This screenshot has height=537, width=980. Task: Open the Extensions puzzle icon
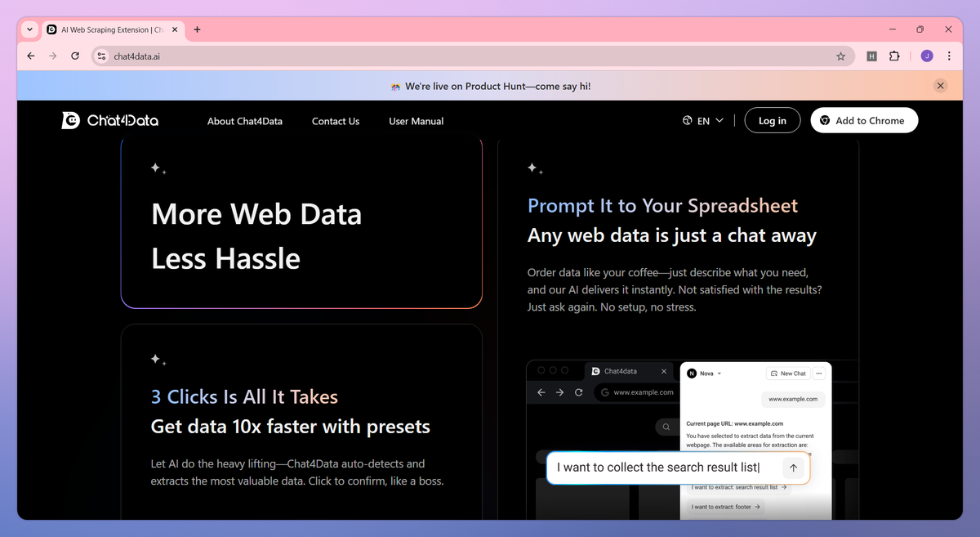coord(894,56)
